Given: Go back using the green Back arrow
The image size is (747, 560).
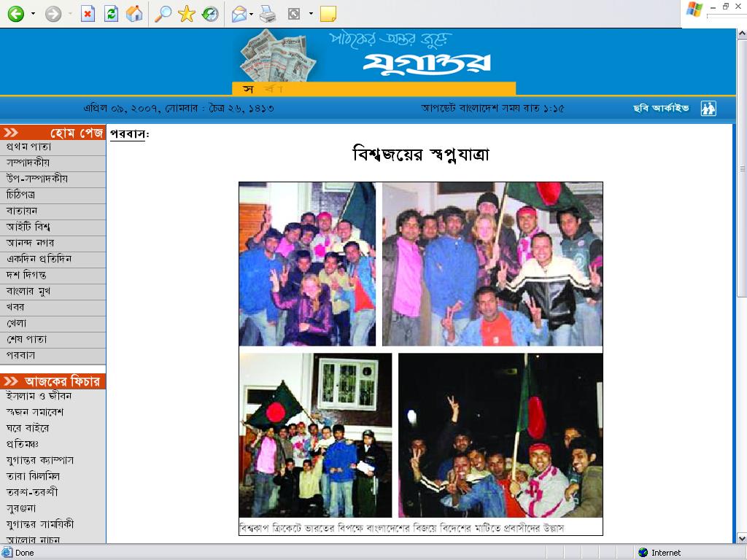Looking at the screenshot, I should 16,13.
